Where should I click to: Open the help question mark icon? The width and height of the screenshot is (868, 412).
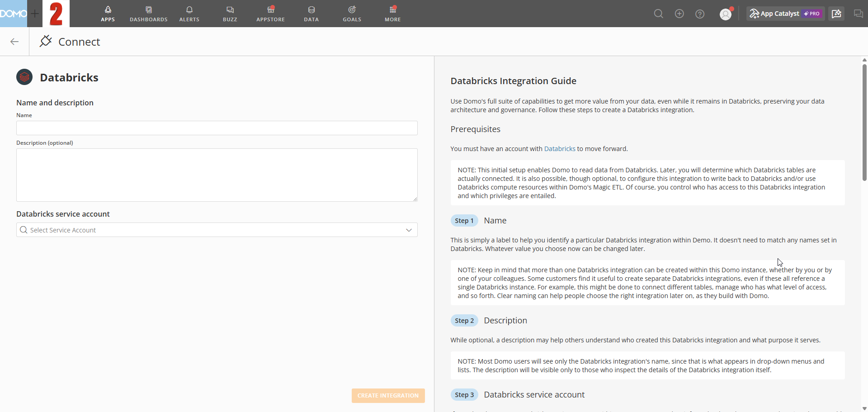[700, 14]
